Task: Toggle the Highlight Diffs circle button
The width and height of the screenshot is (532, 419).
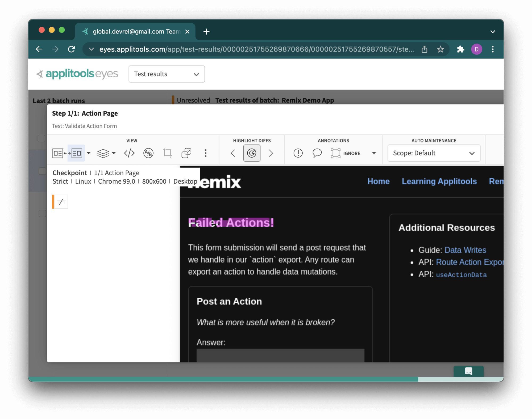Action: (252, 153)
